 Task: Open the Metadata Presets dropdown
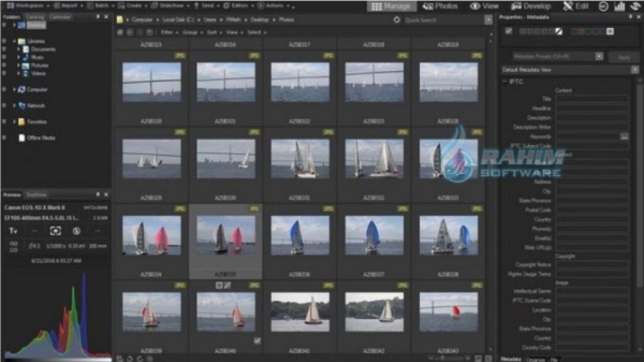click(599, 56)
